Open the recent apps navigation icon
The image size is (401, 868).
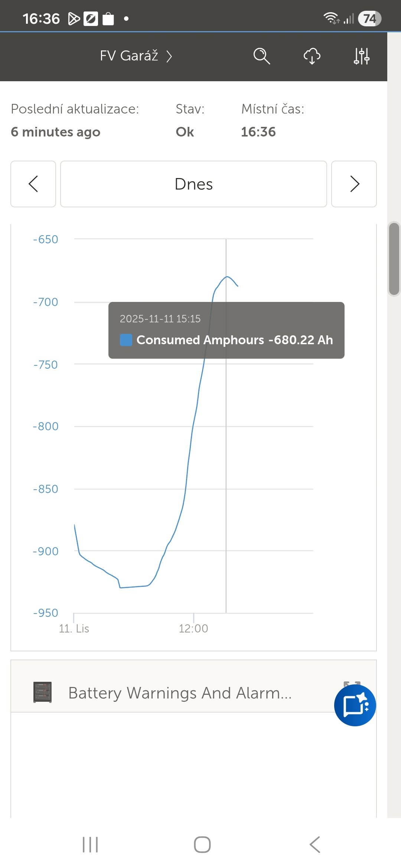pyautogui.click(x=90, y=845)
